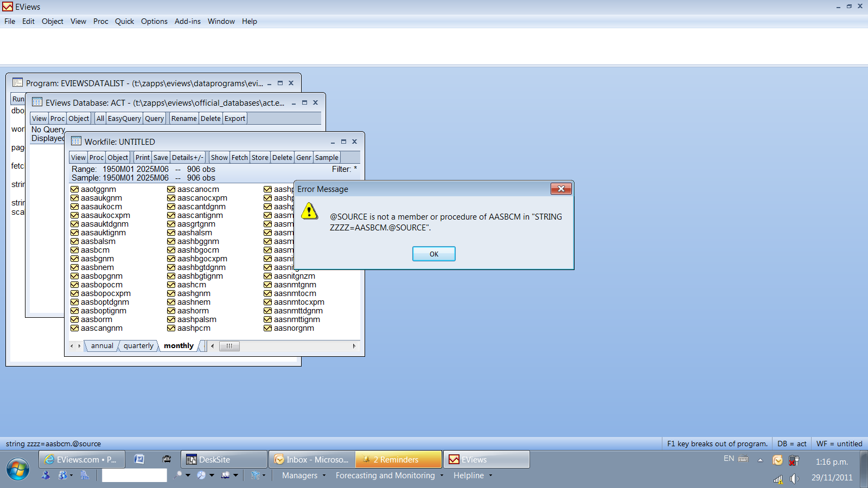The image size is (868, 488).
Task: Click into the EViews command window area
Action: (434, 46)
